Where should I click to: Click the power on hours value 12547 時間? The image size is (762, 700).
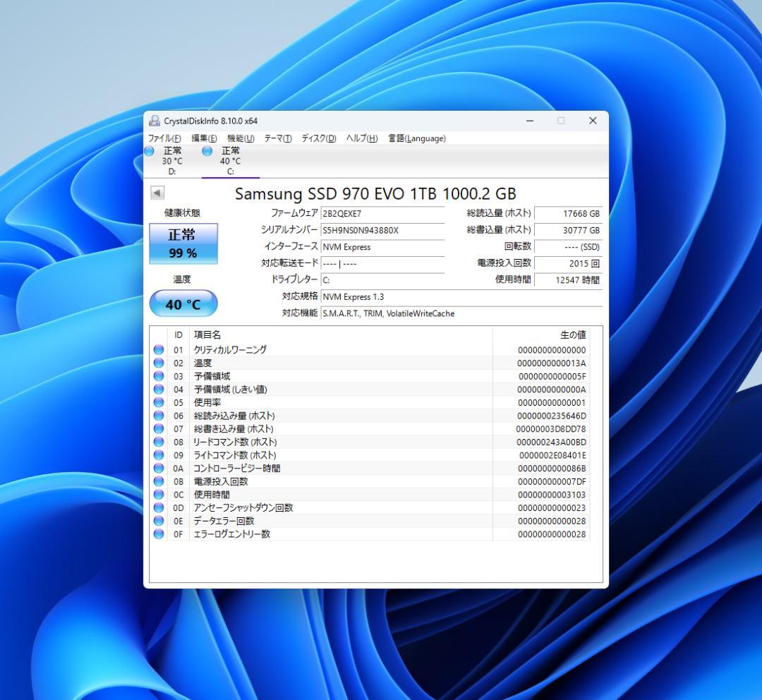pyautogui.click(x=568, y=280)
